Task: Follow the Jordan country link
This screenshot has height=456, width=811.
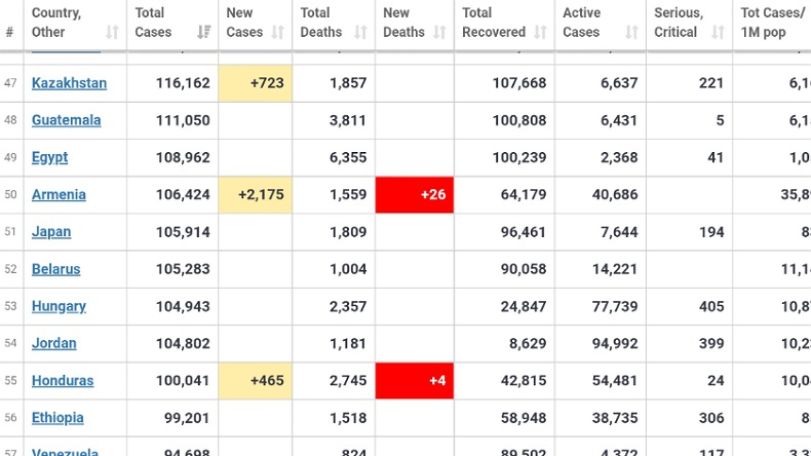Action: 54,344
